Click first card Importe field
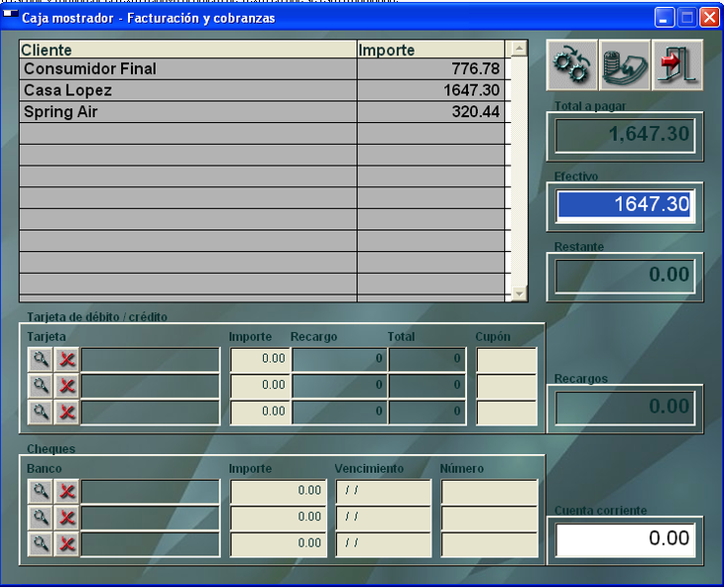Viewport: 724px width, 588px height. point(260,359)
